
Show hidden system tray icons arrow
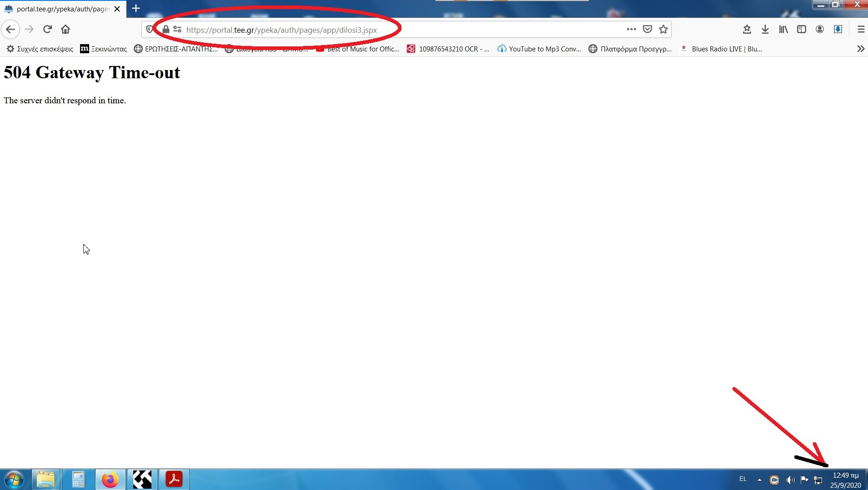(x=759, y=480)
